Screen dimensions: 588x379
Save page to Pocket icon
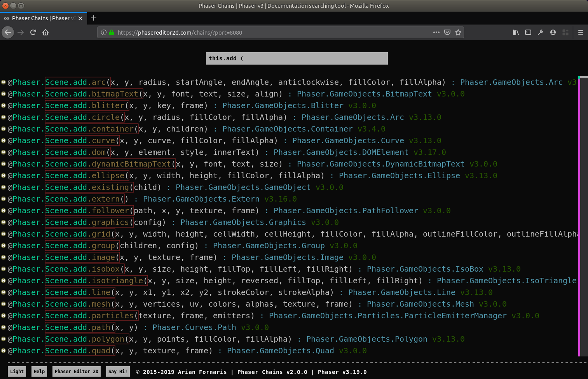click(x=447, y=32)
